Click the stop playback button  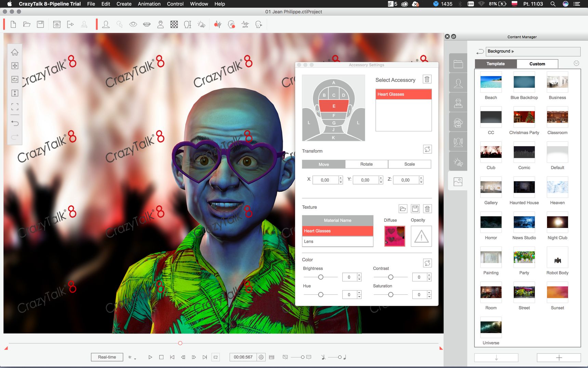click(x=161, y=357)
